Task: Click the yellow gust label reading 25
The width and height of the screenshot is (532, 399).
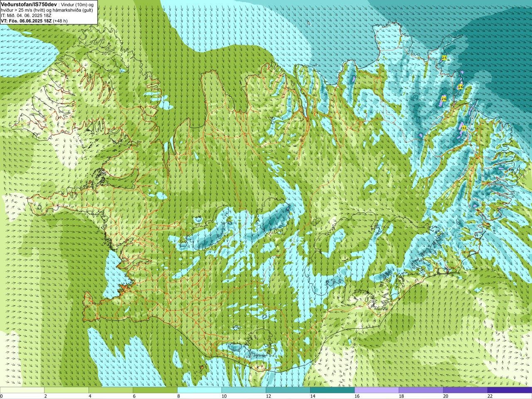Action: pyautogui.click(x=444, y=58)
